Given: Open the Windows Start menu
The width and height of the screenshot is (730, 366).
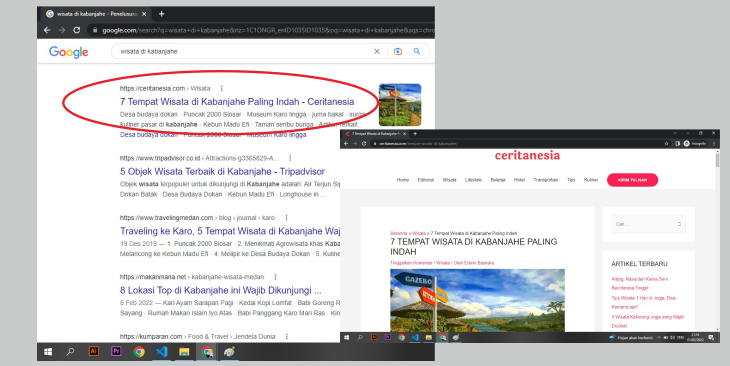Looking at the screenshot, I should (48, 352).
